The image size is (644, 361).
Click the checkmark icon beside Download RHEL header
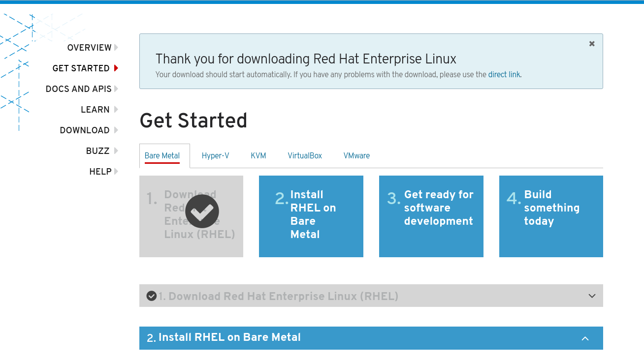pos(152,296)
